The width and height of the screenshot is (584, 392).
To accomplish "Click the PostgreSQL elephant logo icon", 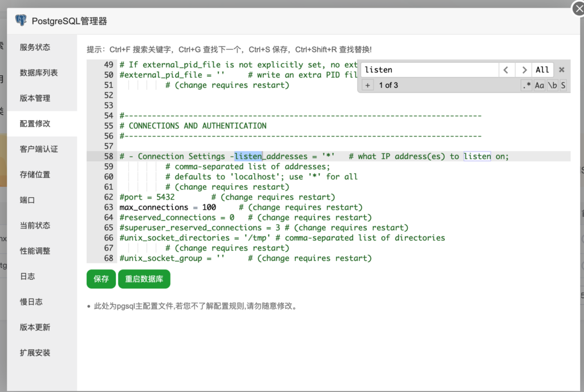I will point(21,20).
